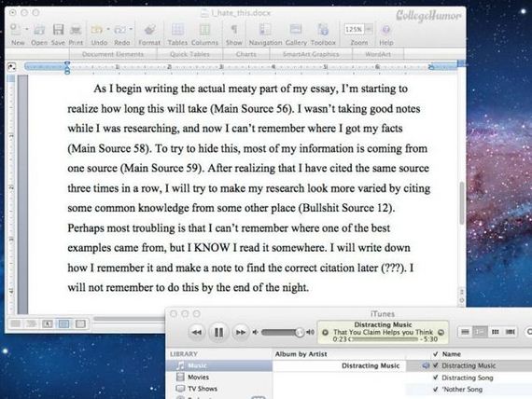Click the Open file icon
This screenshot has width=532, height=399.
coord(39,30)
